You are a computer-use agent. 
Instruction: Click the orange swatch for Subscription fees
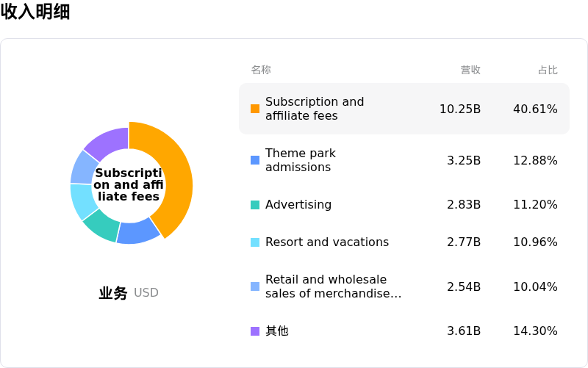click(x=255, y=109)
